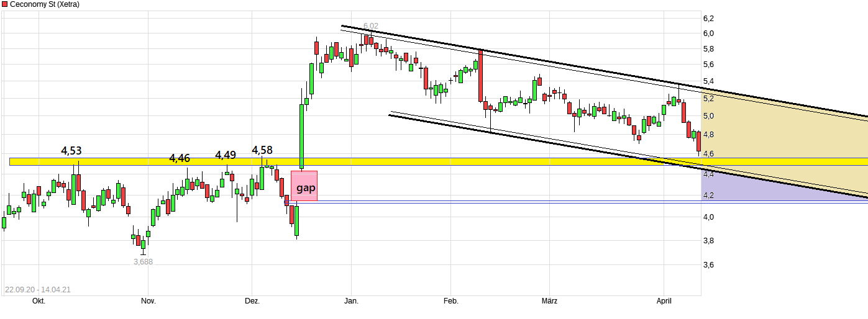Click the 5,4 price axis value
The width and height of the screenshot is (868, 319).
coord(708,81)
